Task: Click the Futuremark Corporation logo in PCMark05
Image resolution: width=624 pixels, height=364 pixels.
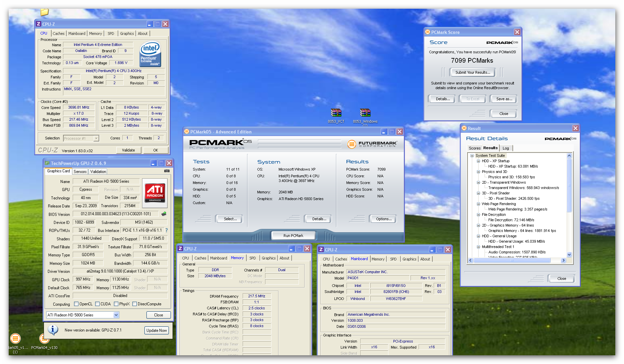Action: (x=372, y=144)
